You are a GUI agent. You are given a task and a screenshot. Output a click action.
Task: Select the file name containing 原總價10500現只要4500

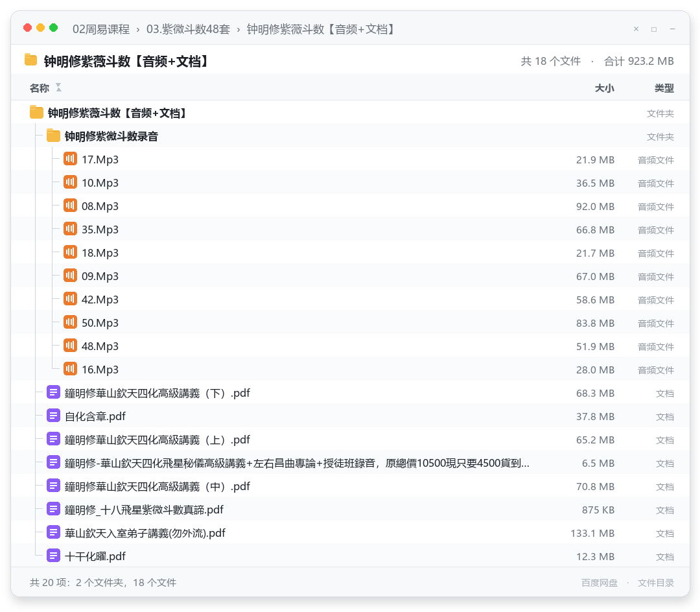pyautogui.click(x=297, y=464)
